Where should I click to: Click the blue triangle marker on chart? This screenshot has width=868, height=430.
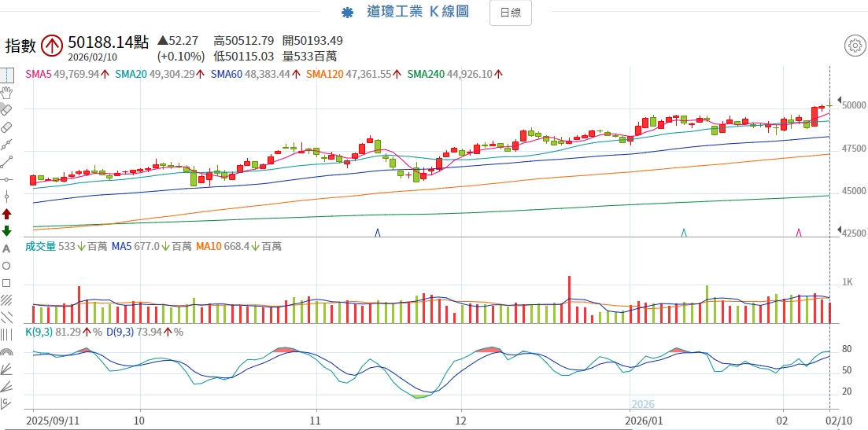click(378, 233)
